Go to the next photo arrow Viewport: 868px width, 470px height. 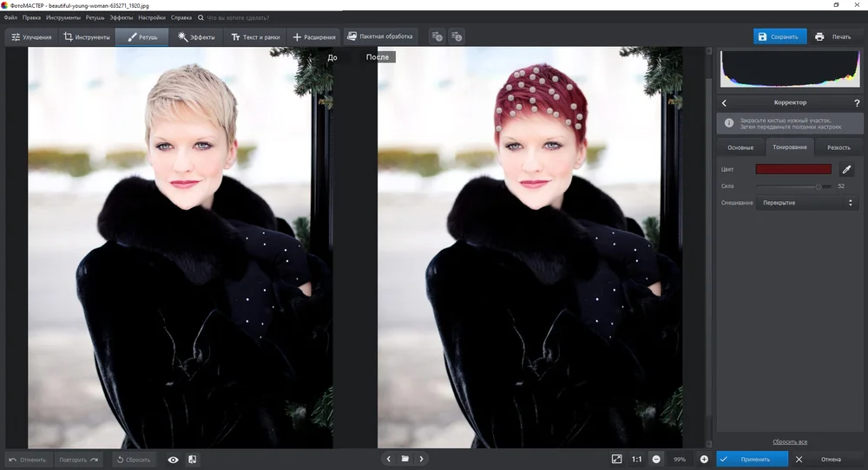tap(422, 459)
